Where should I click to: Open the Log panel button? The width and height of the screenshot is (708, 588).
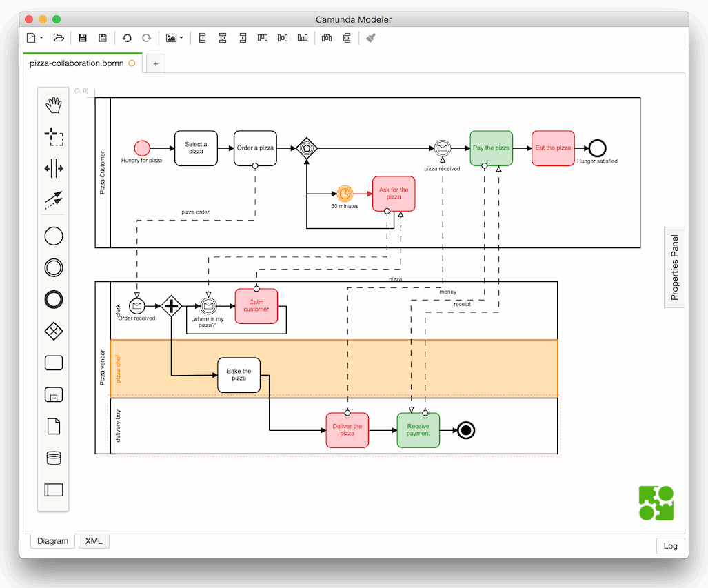[670, 545]
